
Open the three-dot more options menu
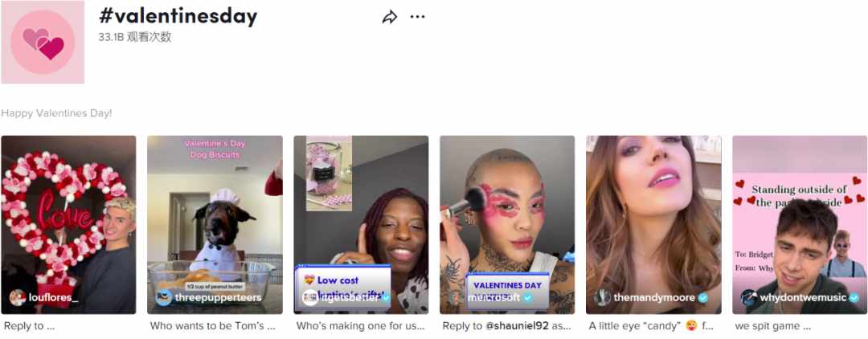[417, 17]
